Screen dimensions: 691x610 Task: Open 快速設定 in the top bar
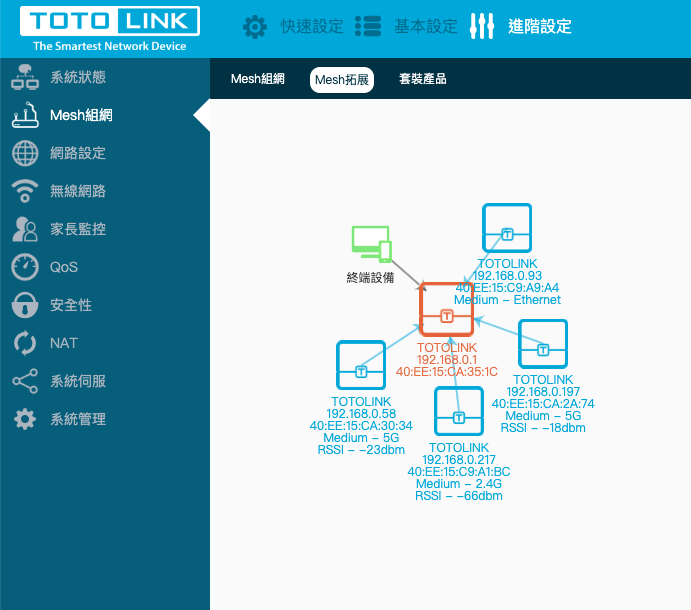[x=312, y=26]
